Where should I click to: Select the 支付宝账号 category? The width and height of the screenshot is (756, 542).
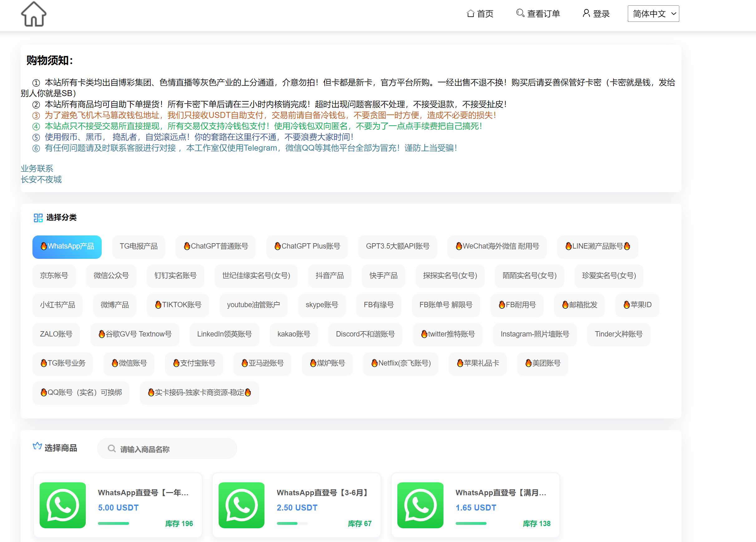tap(194, 364)
